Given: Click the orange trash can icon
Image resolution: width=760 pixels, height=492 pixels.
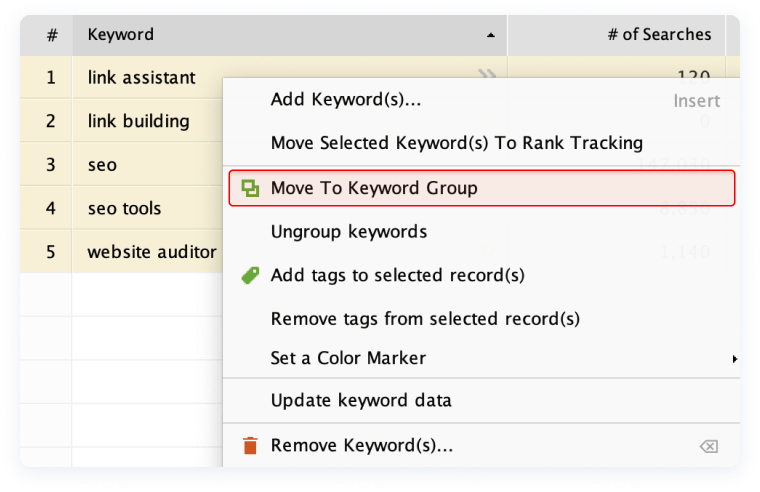Looking at the screenshot, I should [250, 445].
